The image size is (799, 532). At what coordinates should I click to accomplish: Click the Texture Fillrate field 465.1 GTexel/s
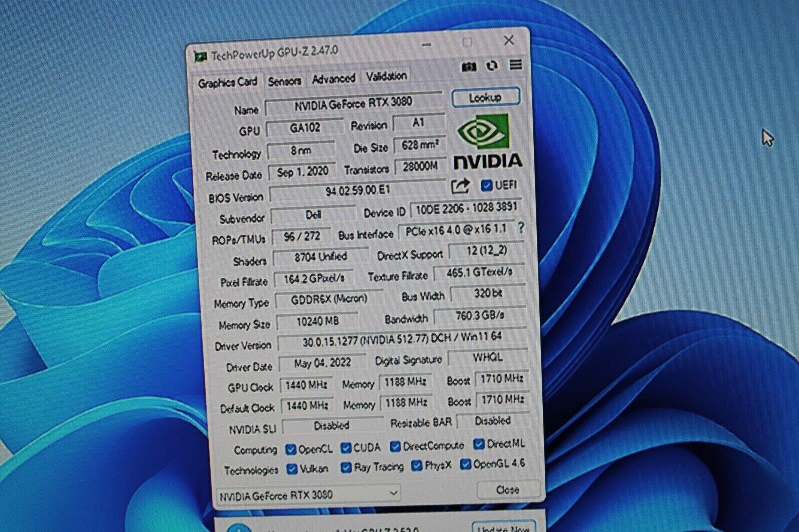[479, 272]
